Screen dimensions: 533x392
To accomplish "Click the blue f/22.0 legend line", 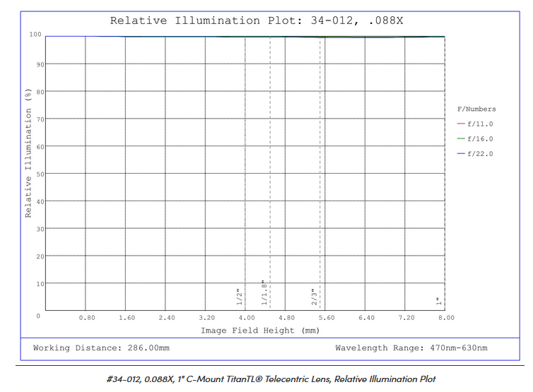I will pos(461,153).
